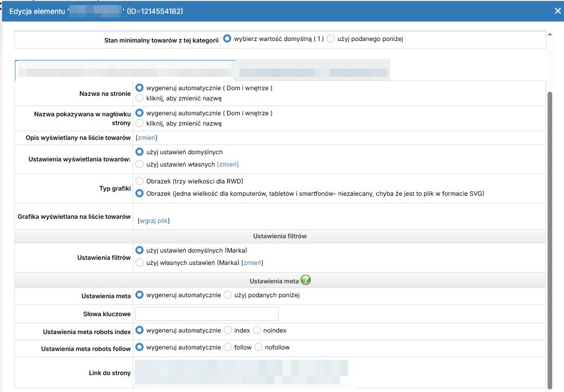Open [zmień] link for Opis wyświetlany na liście towarów
The height and width of the screenshot is (392, 564).
(x=147, y=138)
